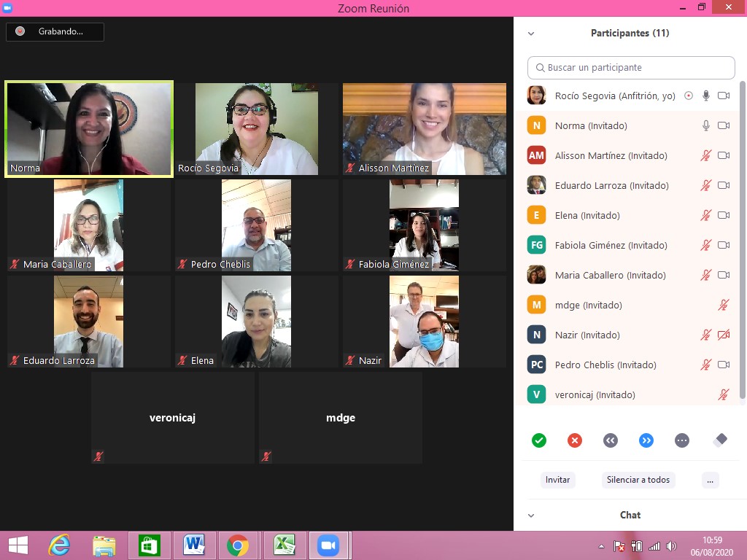Select the go faster reaction icon
Screen dimensions: 747x560
pos(646,440)
